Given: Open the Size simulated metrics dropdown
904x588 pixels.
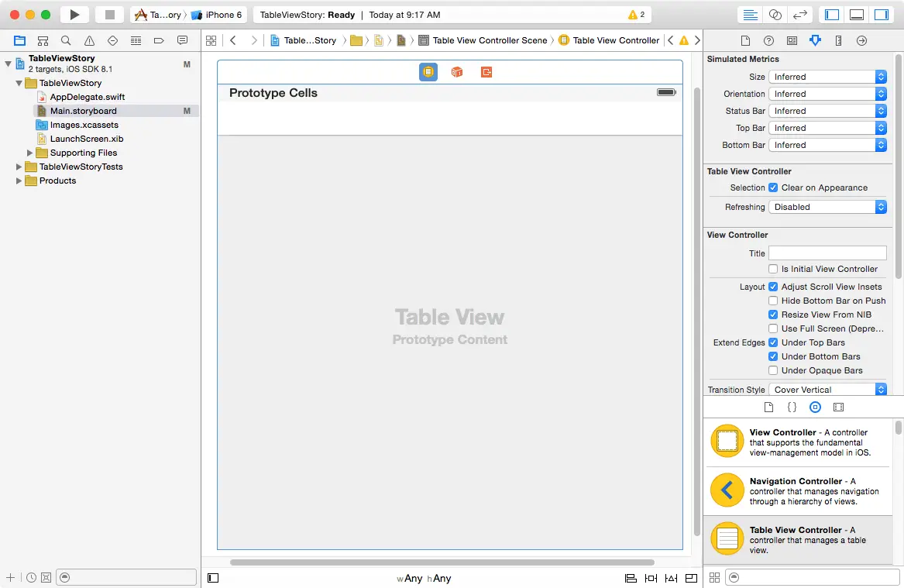Looking at the screenshot, I should click(827, 77).
